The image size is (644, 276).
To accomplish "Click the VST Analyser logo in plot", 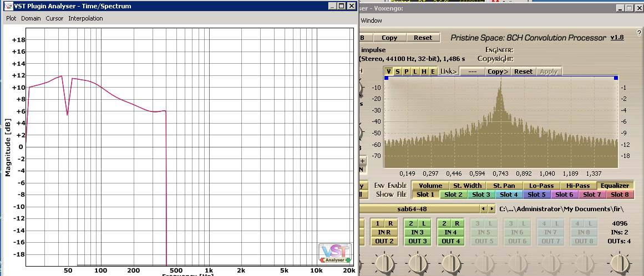I will (x=335, y=253).
